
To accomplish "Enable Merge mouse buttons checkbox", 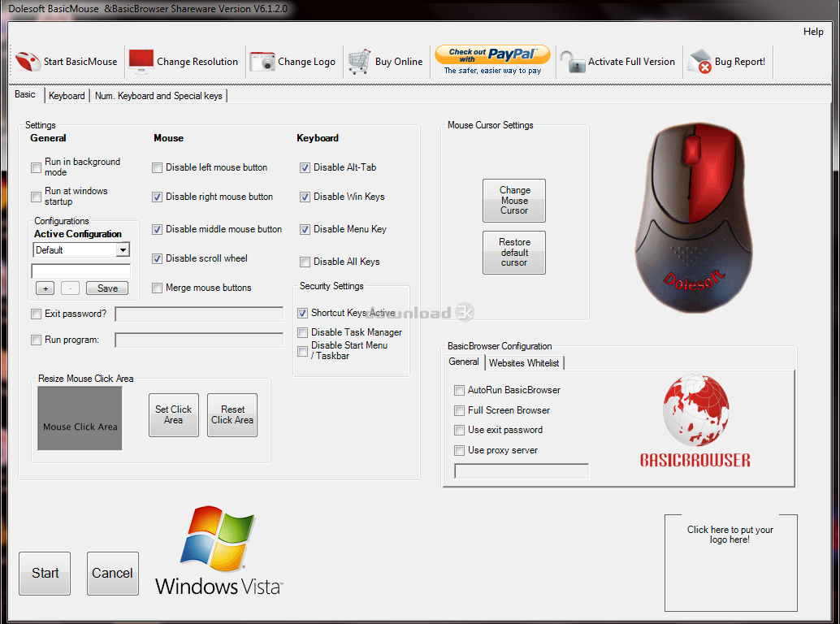I will 157,288.
